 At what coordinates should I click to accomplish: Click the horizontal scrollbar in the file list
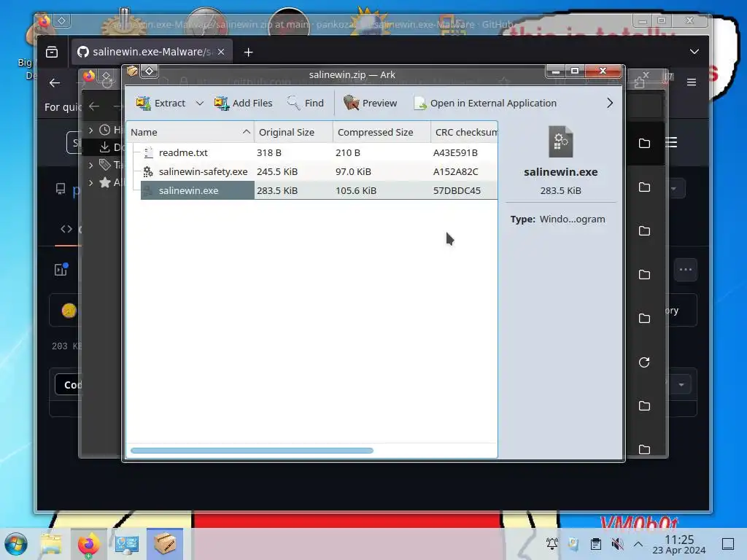(x=252, y=451)
